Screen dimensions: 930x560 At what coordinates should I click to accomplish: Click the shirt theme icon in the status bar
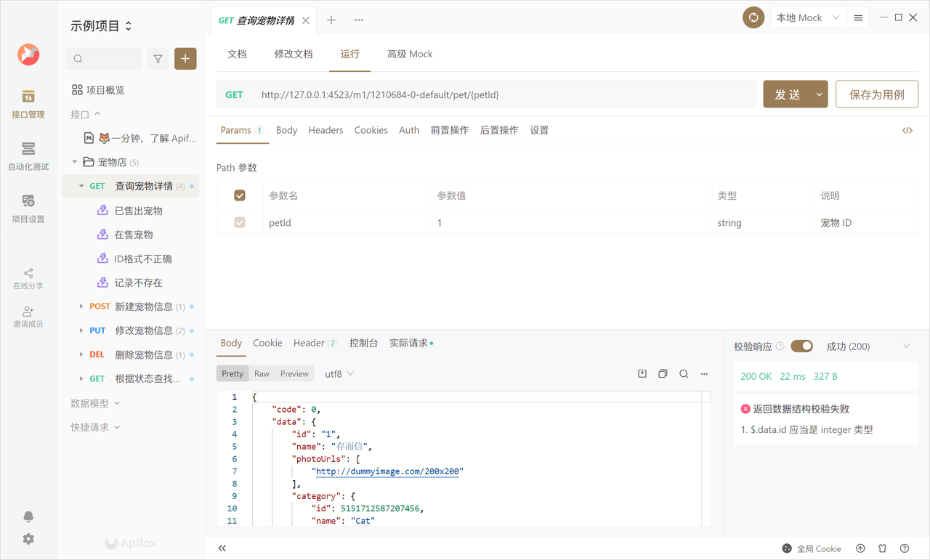(882, 548)
